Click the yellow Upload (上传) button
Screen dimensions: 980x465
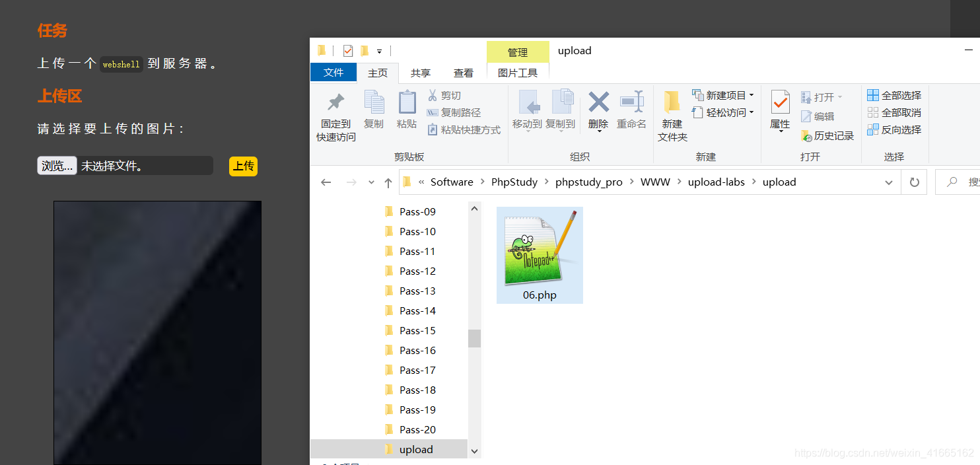point(243,166)
